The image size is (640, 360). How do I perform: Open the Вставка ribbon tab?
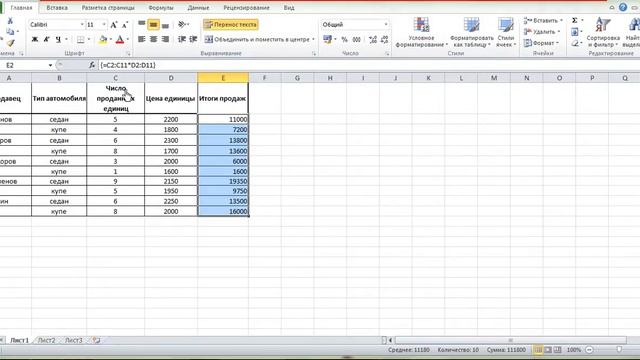[x=57, y=8]
